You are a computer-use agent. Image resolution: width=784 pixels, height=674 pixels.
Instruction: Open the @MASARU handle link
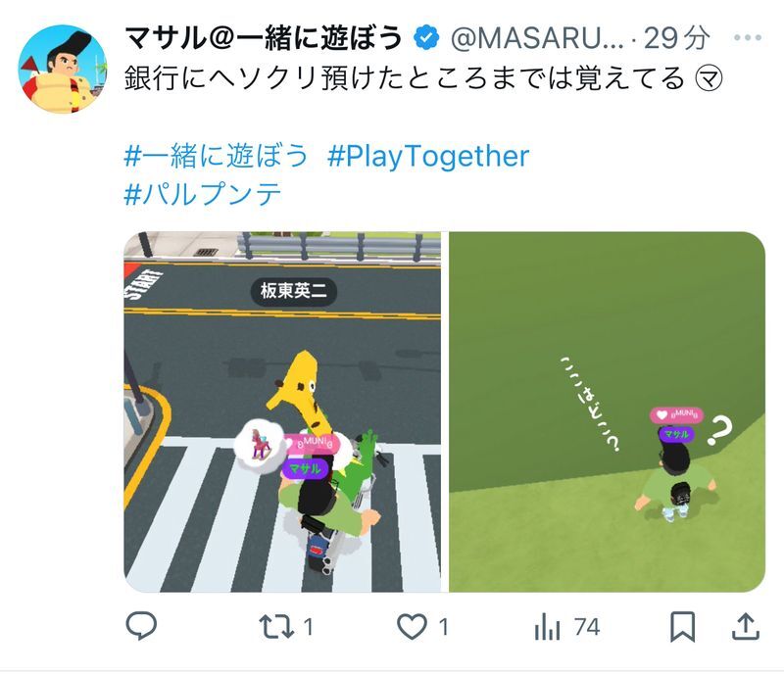coord(537,38)
